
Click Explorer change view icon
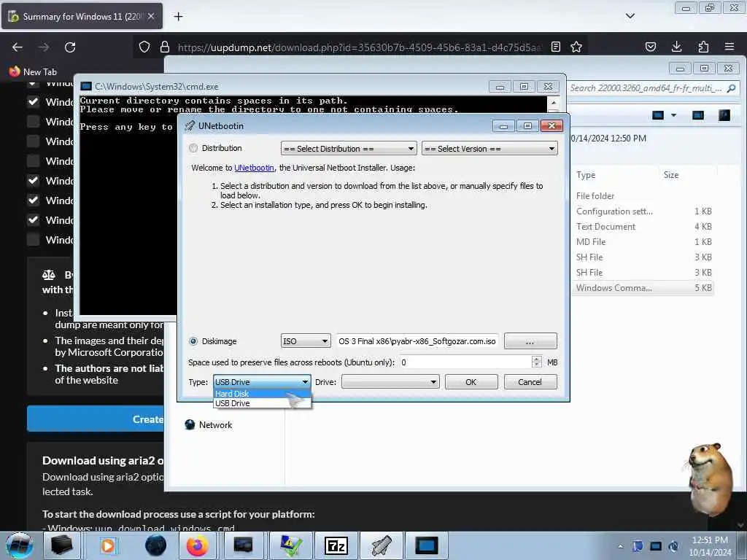coord(658,115)
